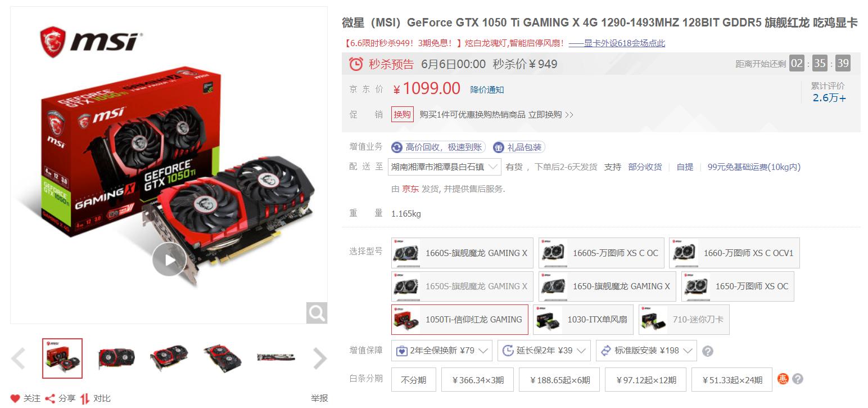Go to previous thumbnail with left arrow
The image size is (868, 408).
pos(19,358)
